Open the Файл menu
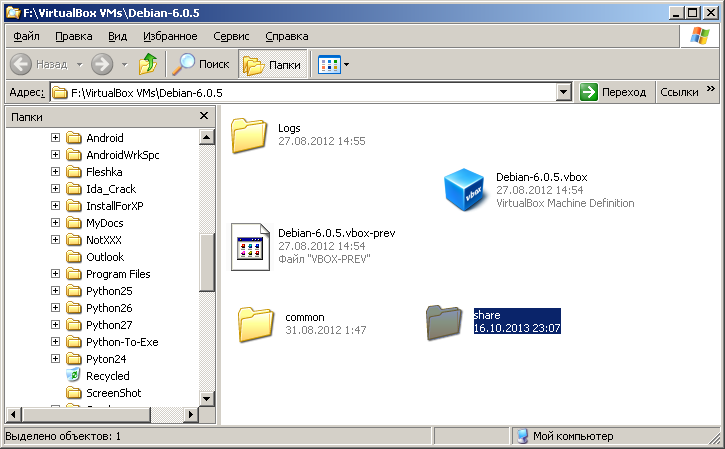Image resolution: width=725 pixels, height=449 pixels. pyautogui.click(x=26, y=36)
